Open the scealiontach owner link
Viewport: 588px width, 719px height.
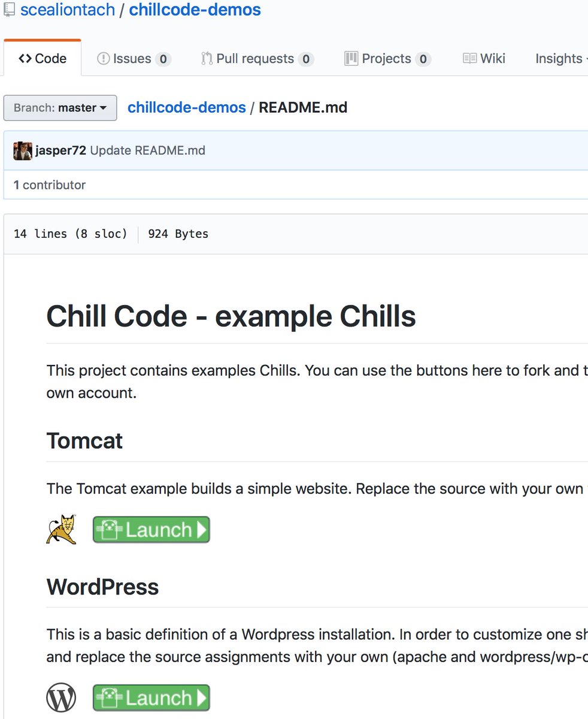point(68,10)
